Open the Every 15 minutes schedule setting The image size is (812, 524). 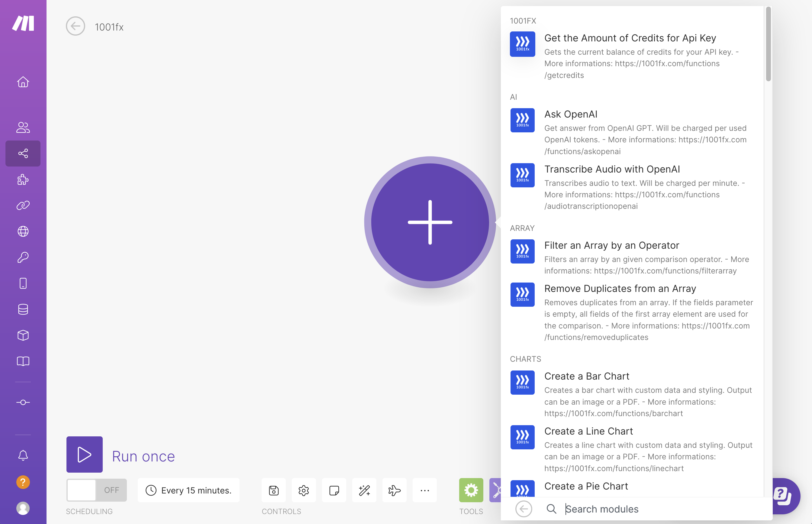click(189, 490)
